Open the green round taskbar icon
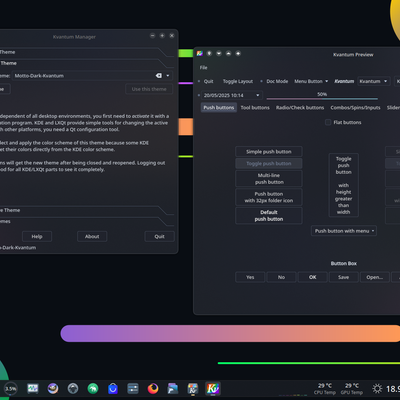This screenshot has height=400, width=400. point(93,388)
